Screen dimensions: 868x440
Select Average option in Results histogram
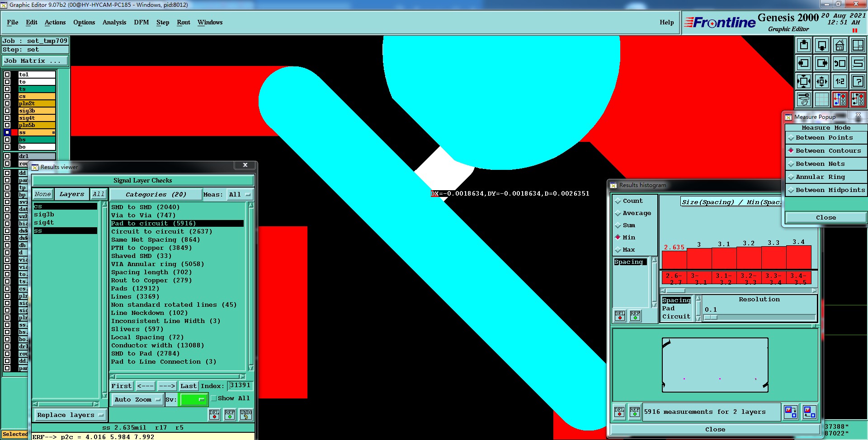coord(633,213)
